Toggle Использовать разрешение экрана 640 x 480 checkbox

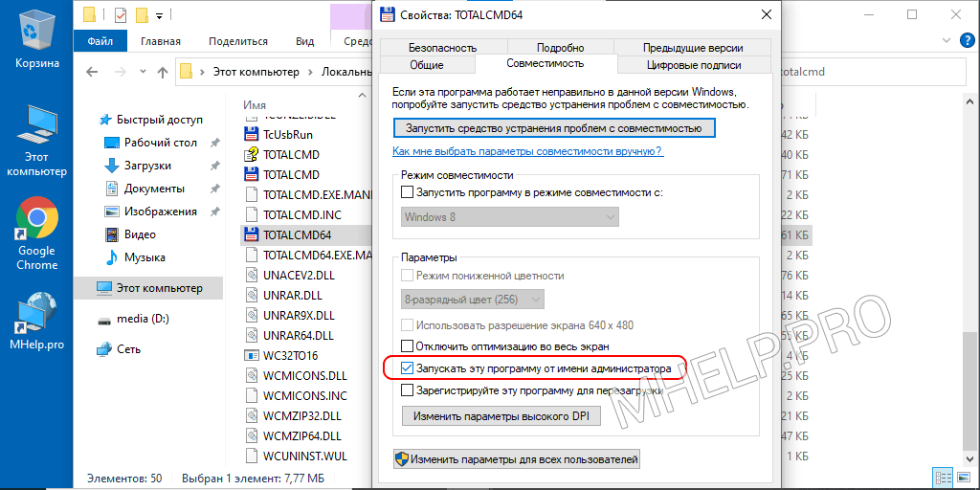click(x=407, y=325)
